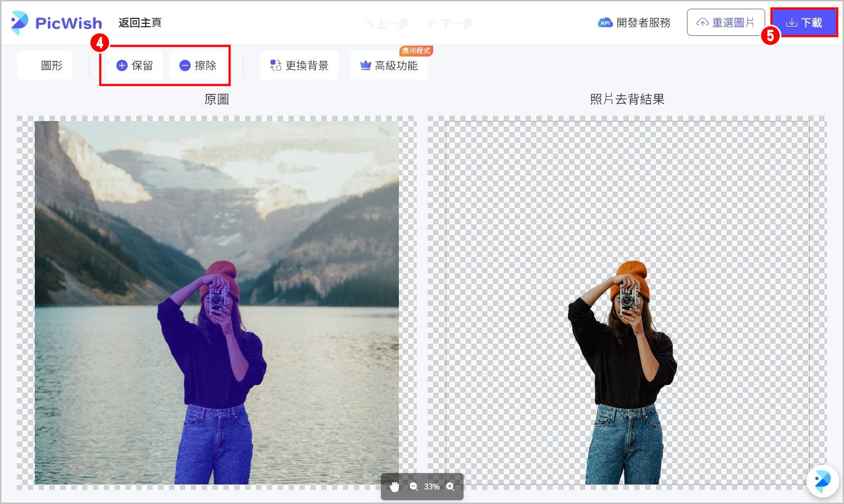Open the 更換背景 change background option
This screenshot has height=504, width=844.
coord(299,65)
